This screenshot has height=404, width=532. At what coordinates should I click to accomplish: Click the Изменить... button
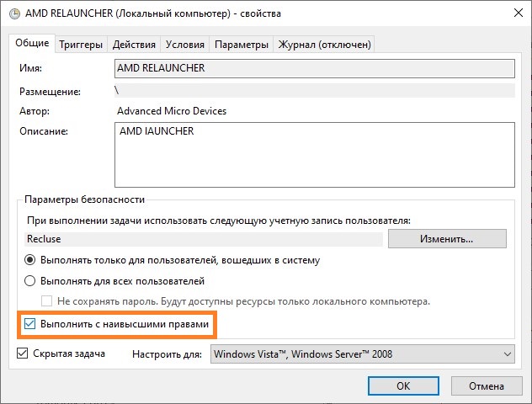coord(447,239)
